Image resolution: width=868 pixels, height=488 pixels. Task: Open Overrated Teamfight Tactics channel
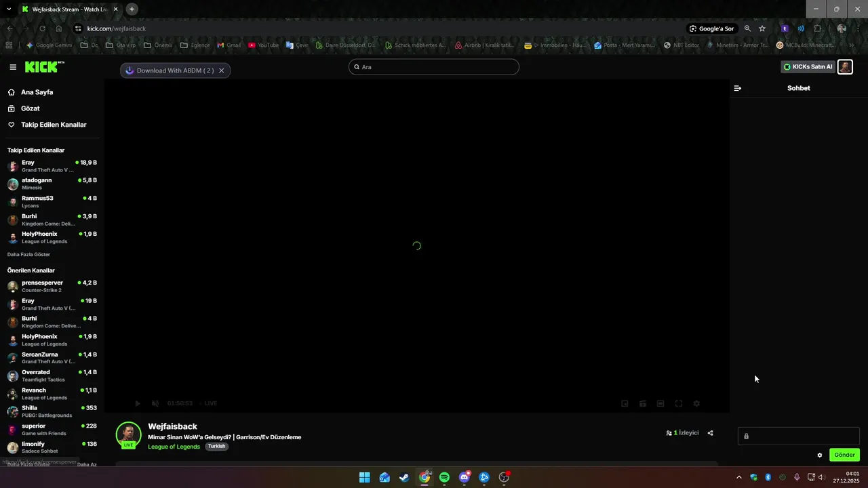52,375
